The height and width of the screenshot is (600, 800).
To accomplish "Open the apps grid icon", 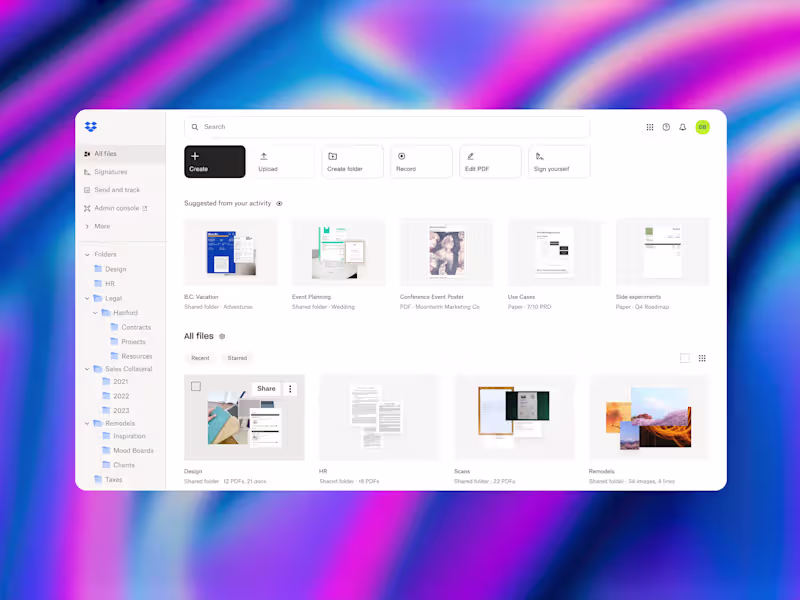I will point(649,127).
